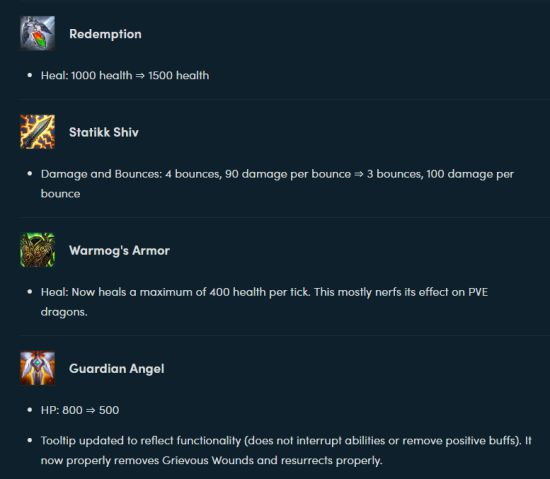Click the Guardian Angel HP 800 to 500 line
Screen dimensions: 550x479
click(x=80, y=410)
